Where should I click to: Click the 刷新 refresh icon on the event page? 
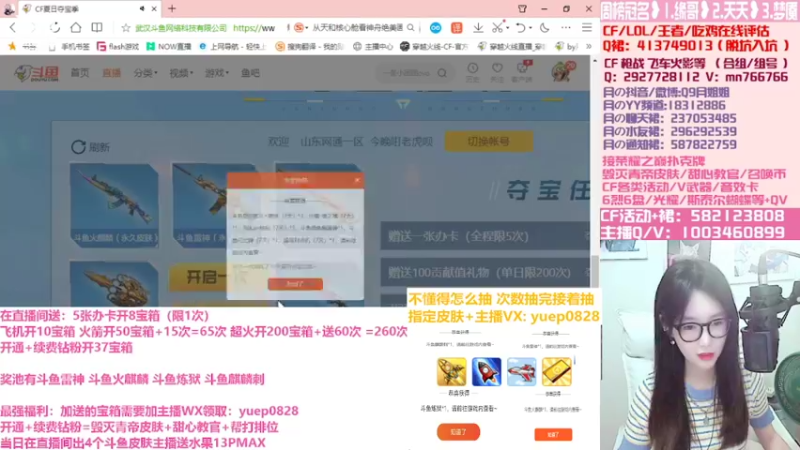pyautogui.click(x=78, y=147)
